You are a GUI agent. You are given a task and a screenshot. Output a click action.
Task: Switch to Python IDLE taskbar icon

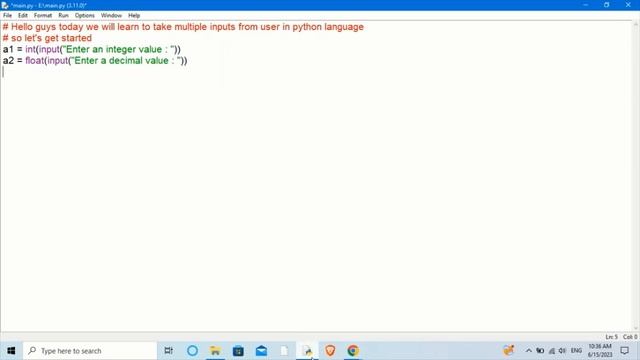tap(307, 351)
